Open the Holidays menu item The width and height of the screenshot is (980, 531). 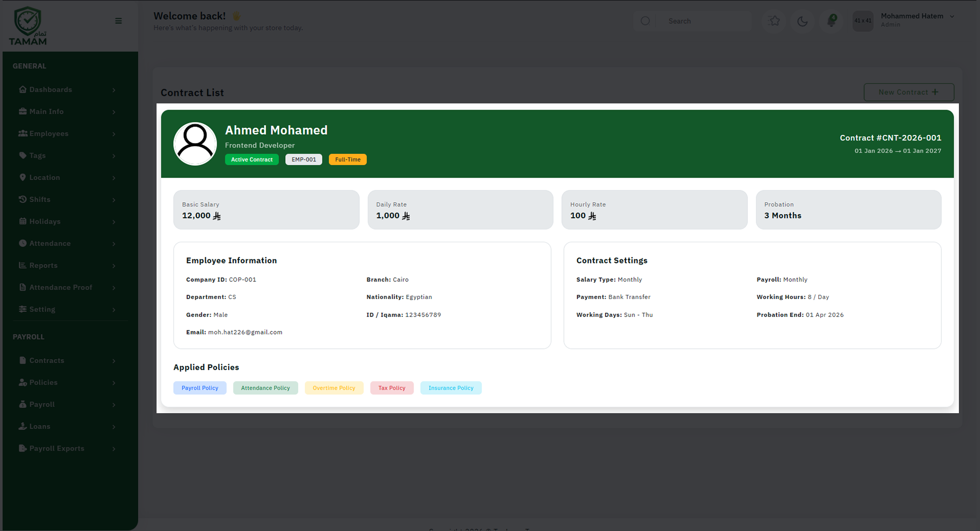point(67,221)
